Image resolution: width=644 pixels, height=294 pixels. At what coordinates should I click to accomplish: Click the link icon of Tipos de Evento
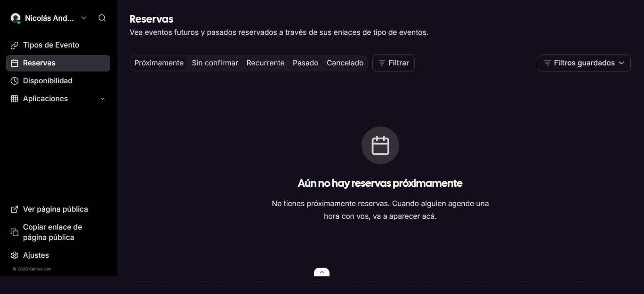(x=15, y=45)
